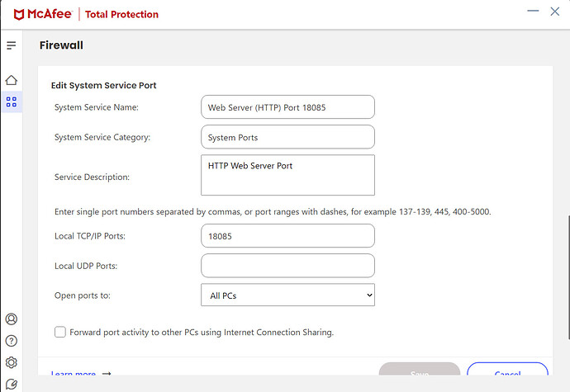The height and width of the screenshot is (392, 570).
Task: Expand the hamburger navigation menu
Action: point(12,45)
